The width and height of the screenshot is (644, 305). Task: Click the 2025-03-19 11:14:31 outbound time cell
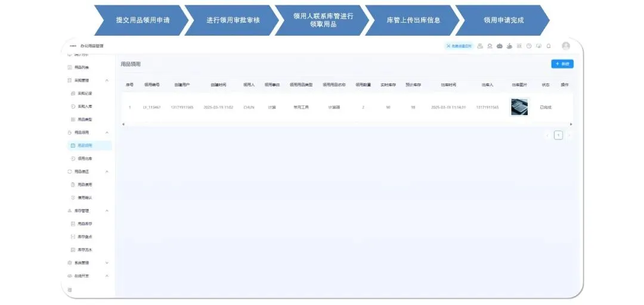(x=448, y=107)
